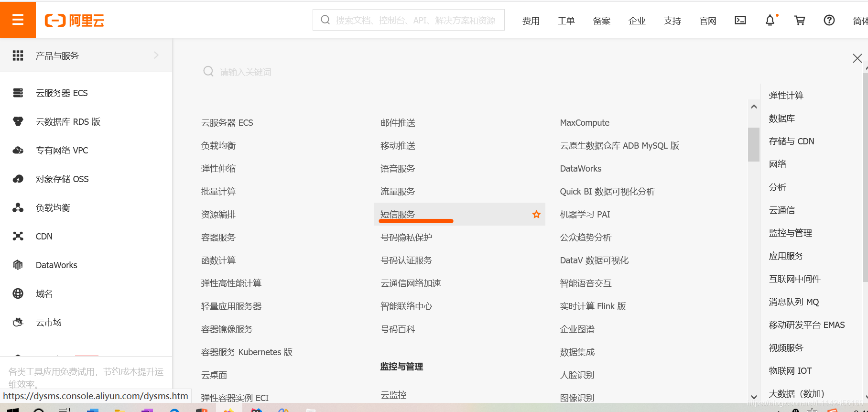
Task: Close the product panel with X
Action: tap(857, 58)
